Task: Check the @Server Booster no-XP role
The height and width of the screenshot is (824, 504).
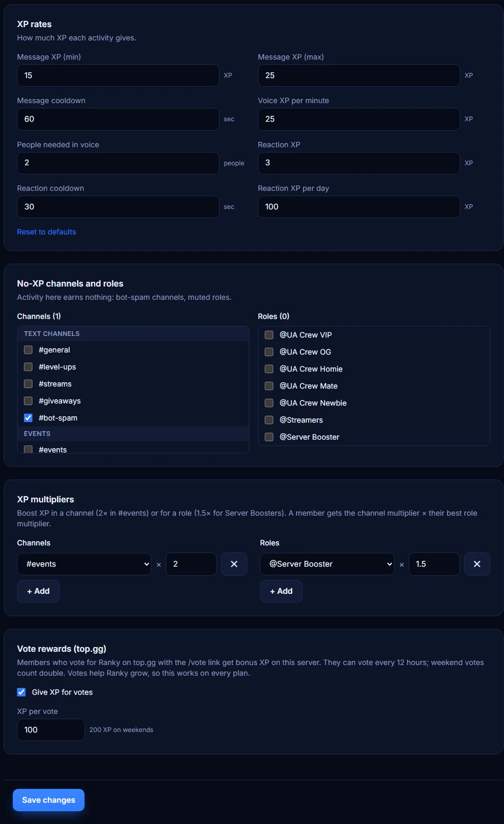Action: pos(269,437)
